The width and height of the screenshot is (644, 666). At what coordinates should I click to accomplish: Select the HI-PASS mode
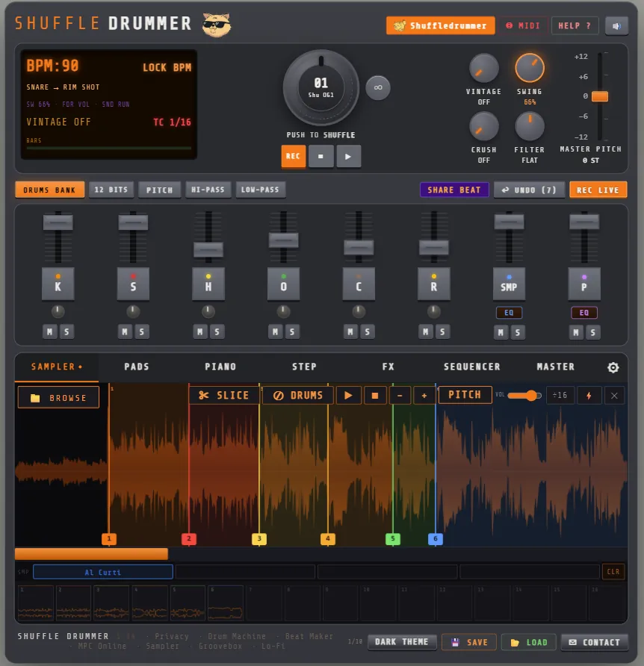pos(208,190)
